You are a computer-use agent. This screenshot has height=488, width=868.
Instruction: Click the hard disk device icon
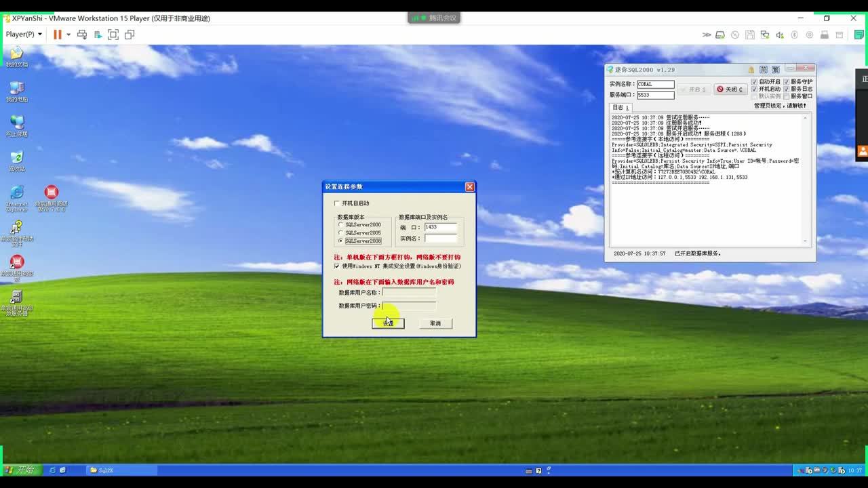720,35
